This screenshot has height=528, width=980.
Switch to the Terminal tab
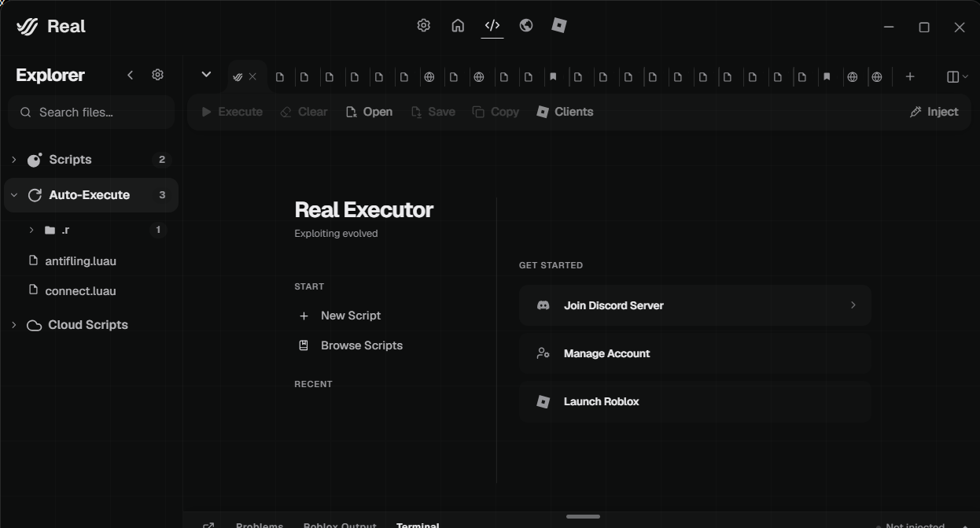pyautogui.click(x=418, y=524)
